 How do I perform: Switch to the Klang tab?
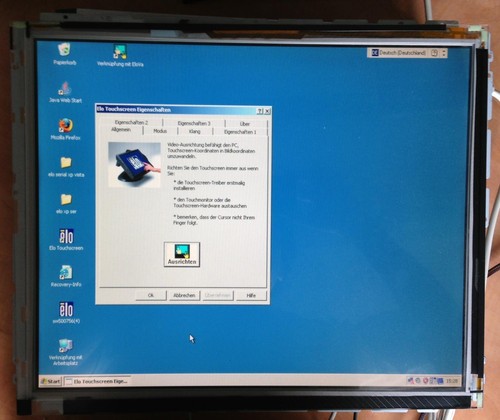tap(195, 131)
